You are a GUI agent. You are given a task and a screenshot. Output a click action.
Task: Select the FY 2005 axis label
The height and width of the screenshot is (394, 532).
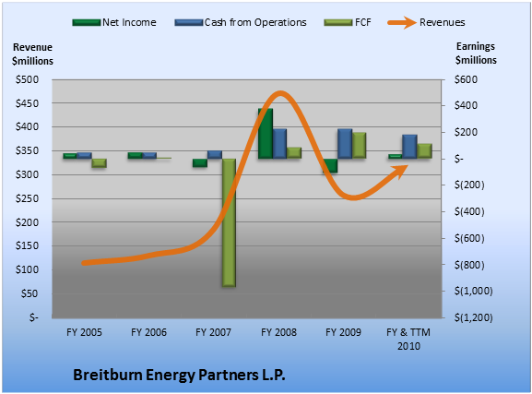coord(84,332)
